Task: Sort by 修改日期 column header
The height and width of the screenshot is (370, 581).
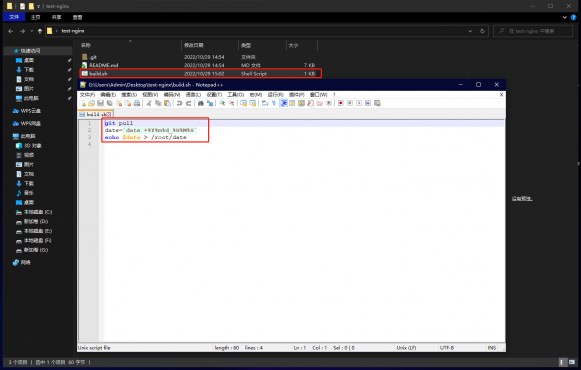Action: tap(210, 45)
